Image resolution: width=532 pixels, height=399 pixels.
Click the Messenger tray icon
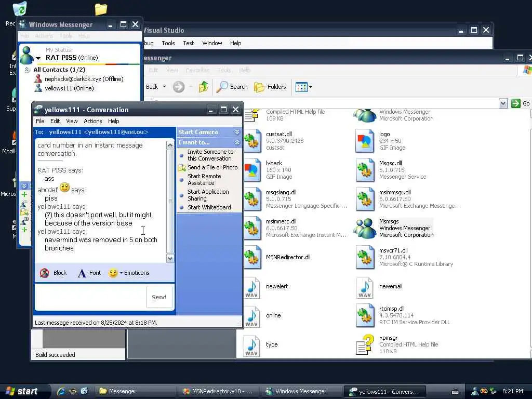click(x=474, y=392)
